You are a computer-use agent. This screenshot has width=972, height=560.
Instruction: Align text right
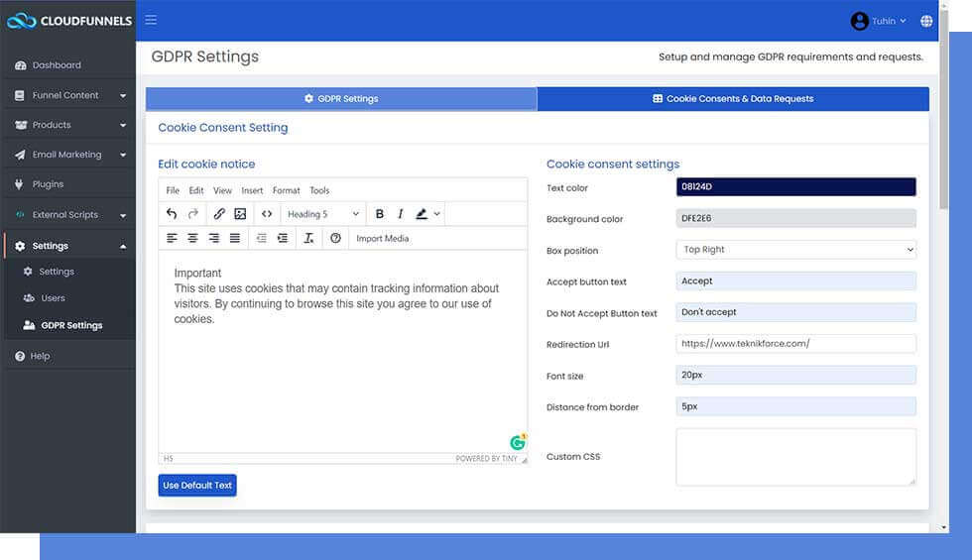(x=214, y=238)
